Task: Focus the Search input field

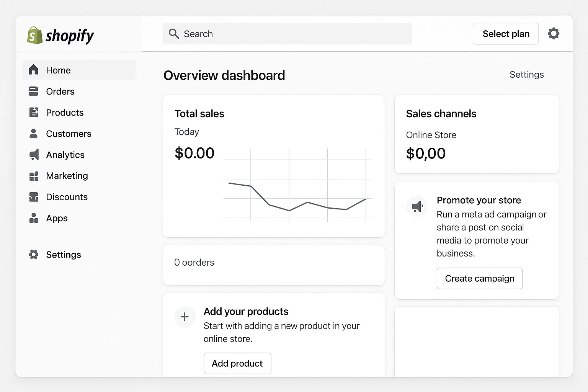Action: coord(287,34)
